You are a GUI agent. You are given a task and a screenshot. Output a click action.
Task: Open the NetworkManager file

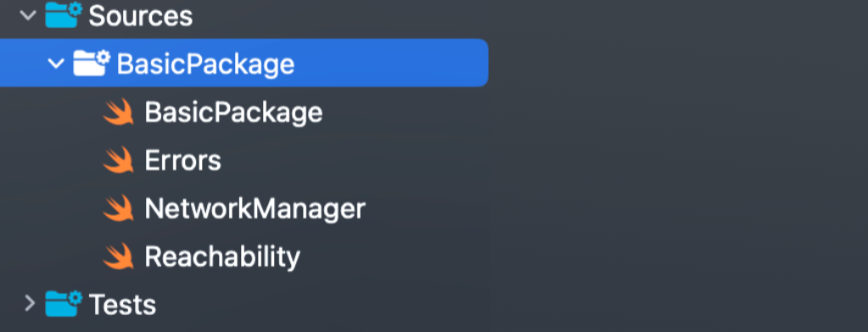point(255,209)
